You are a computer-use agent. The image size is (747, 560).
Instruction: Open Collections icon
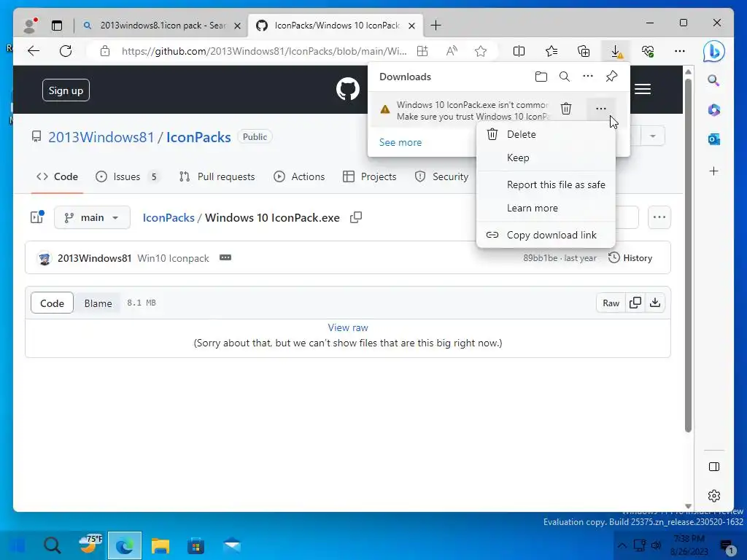[x=584, y=51]
